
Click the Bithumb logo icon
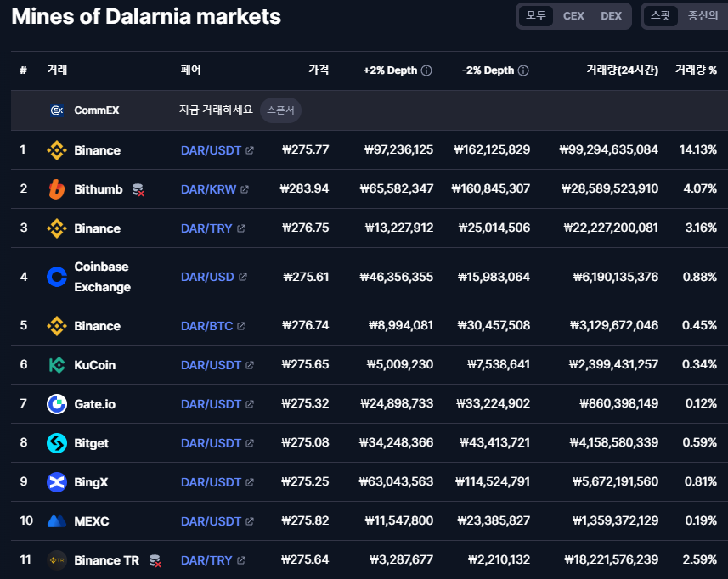(57, 189)
